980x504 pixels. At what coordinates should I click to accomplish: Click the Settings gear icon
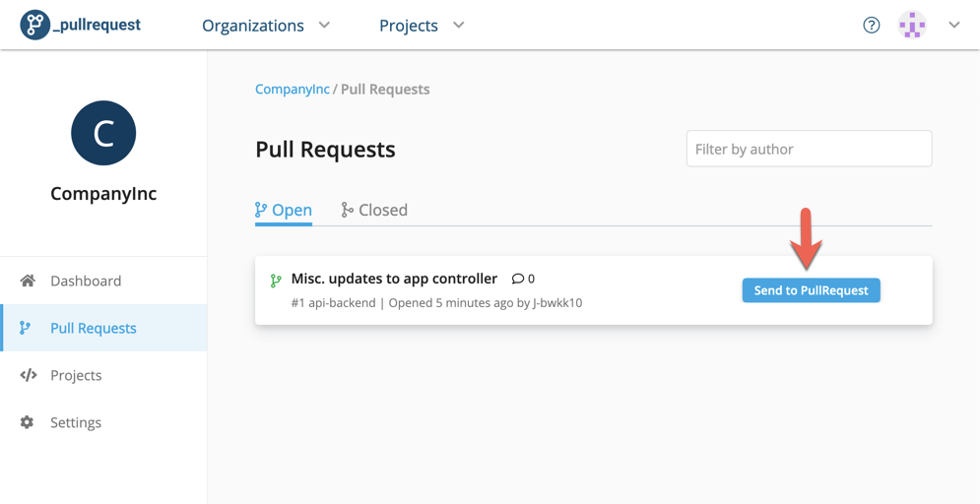coord(27,422)
